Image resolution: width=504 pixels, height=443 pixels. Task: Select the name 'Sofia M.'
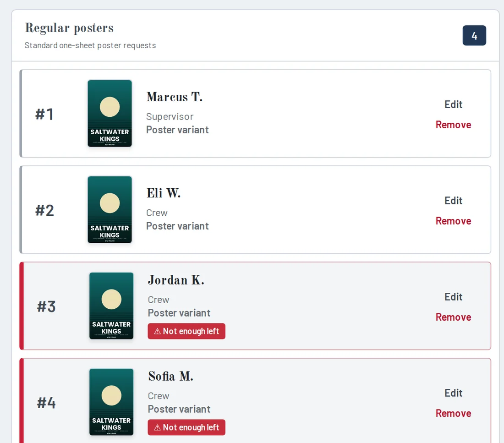[171, 376]
